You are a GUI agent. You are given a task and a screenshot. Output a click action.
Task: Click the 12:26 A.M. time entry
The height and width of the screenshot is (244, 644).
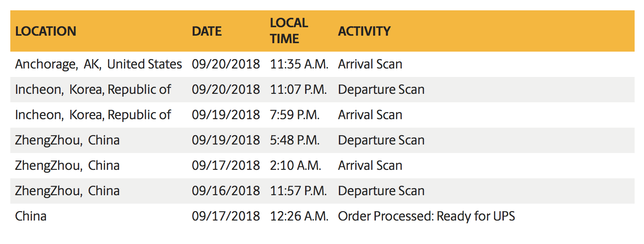pyautogui.click(x=299, y=216)
